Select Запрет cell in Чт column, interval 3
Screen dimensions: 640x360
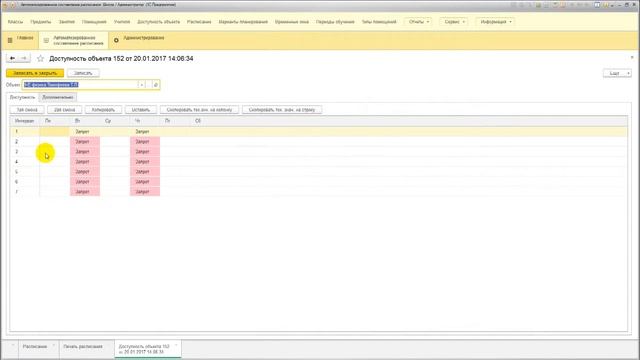tap(145, 152)
